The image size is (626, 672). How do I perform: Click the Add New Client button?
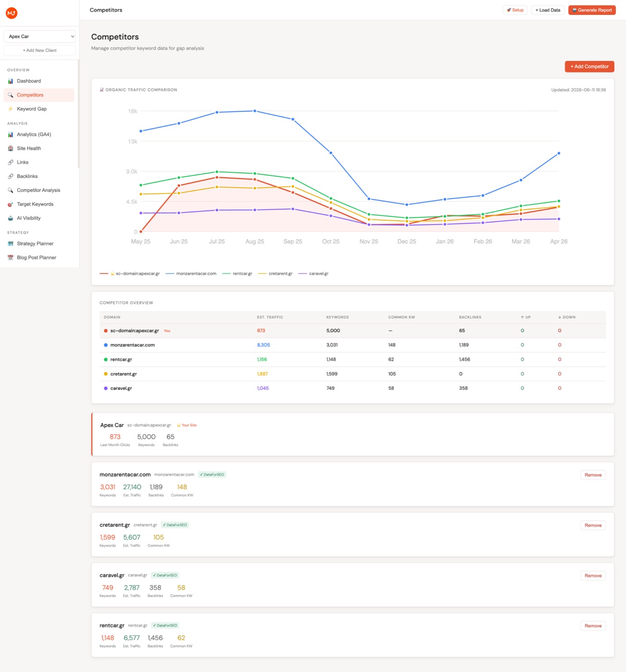(40, 50)
